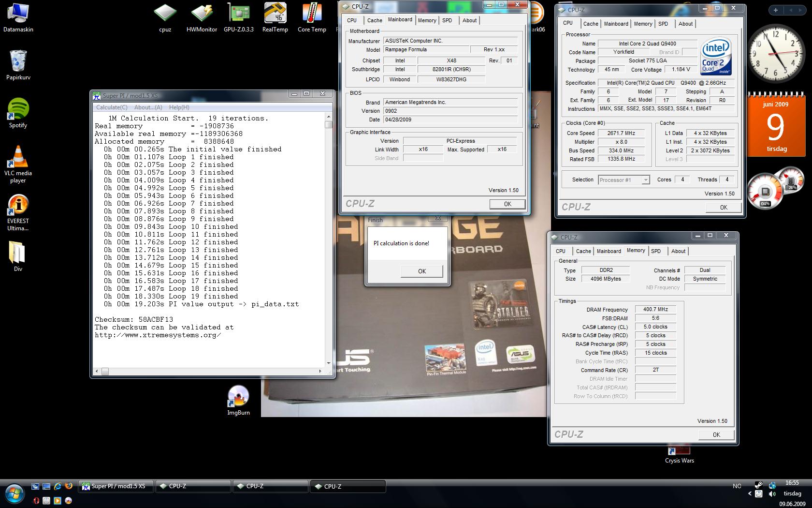Open the EVEREST Ultimate shortcut

click(18, 212)
